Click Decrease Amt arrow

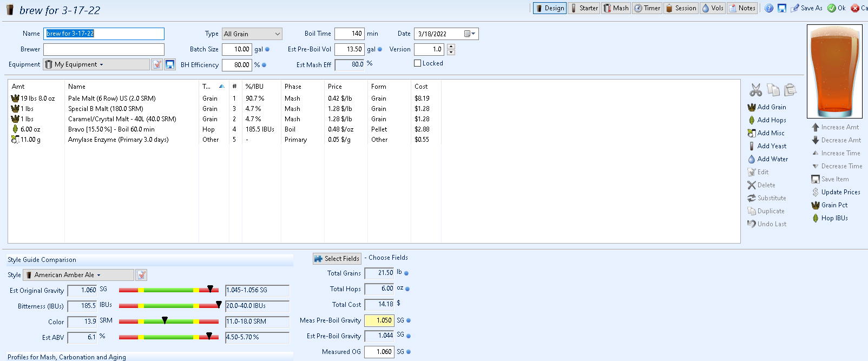(836, 140)
